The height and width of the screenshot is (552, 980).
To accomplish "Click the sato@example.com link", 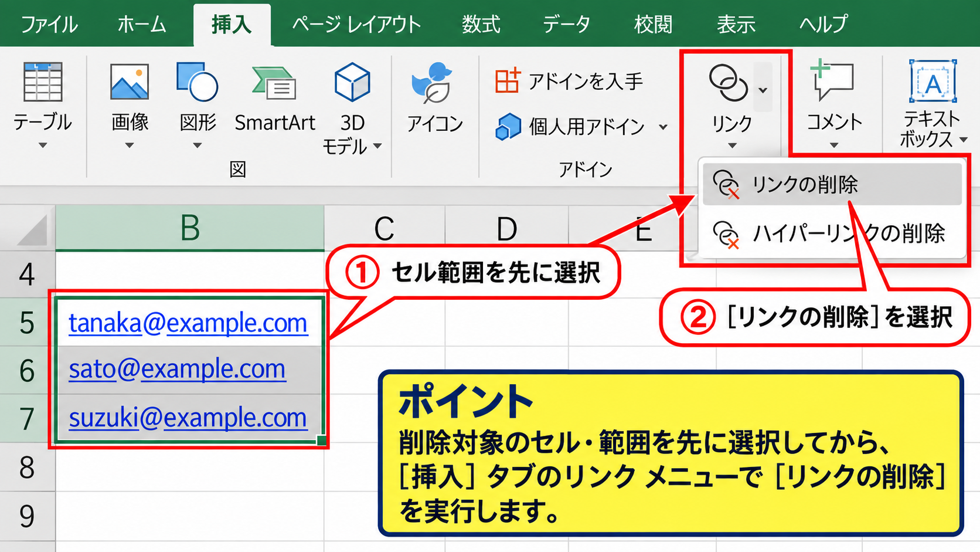I will [x=178, y=370].
